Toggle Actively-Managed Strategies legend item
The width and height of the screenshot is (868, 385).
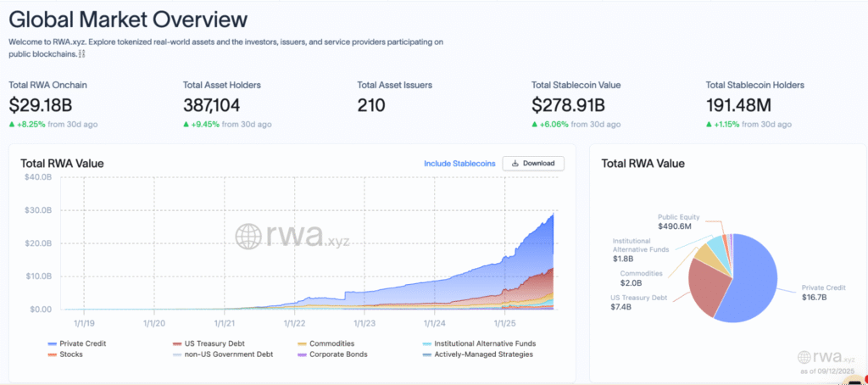(478, 354)
